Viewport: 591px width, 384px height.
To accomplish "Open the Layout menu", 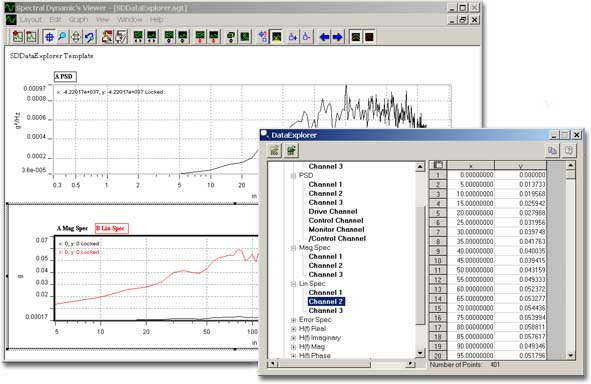I will point(31,20).
